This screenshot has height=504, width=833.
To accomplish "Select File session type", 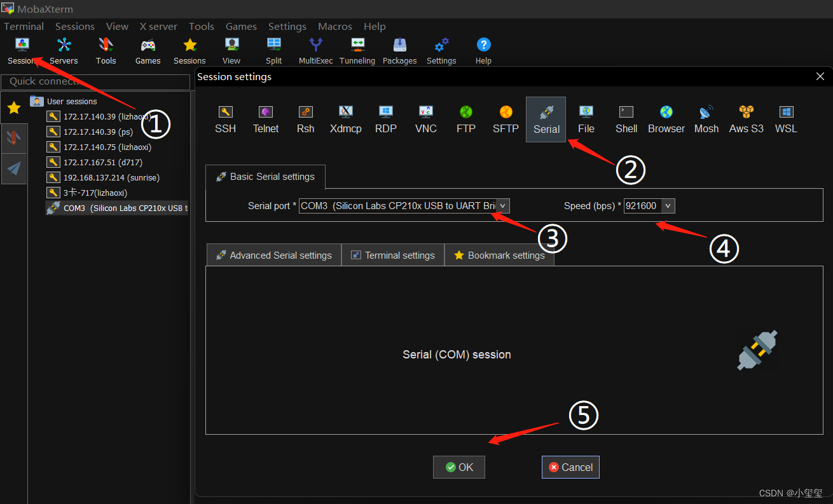I will 586,119.
